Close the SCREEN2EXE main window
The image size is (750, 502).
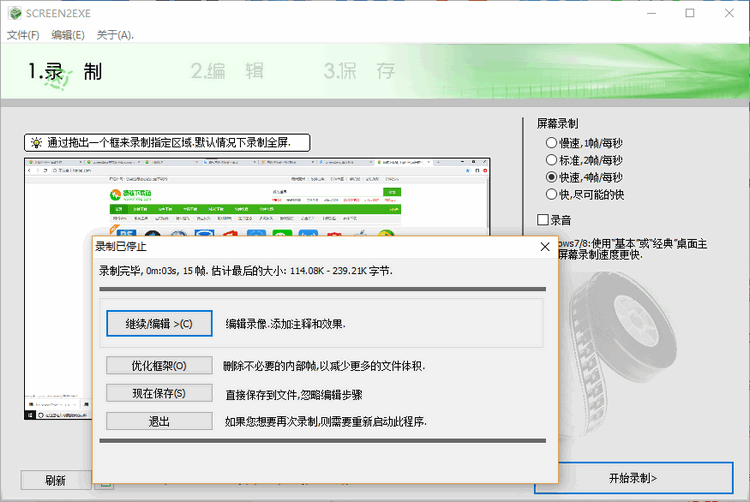pos(729,13)
